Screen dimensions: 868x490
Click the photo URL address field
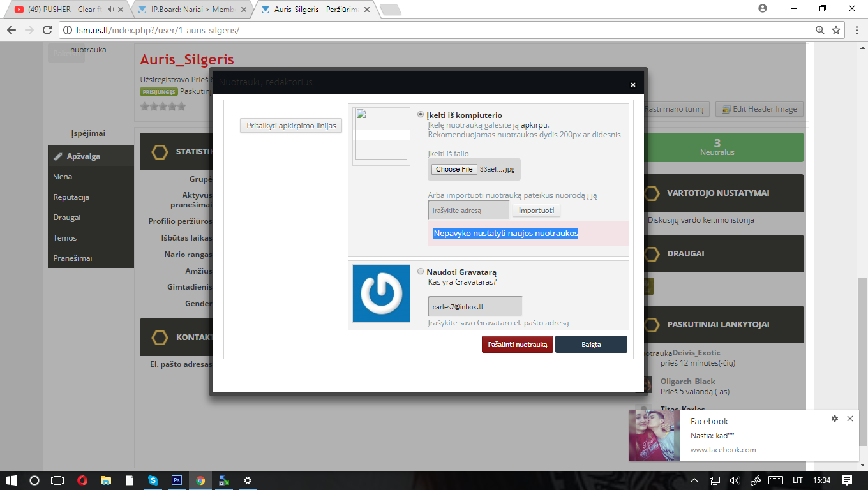[x=468, y=211]
